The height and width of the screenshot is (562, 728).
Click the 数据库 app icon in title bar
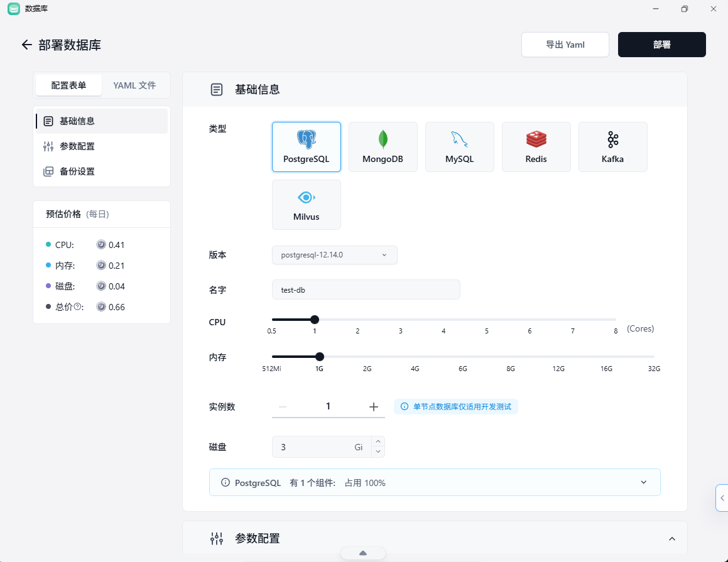14,9
